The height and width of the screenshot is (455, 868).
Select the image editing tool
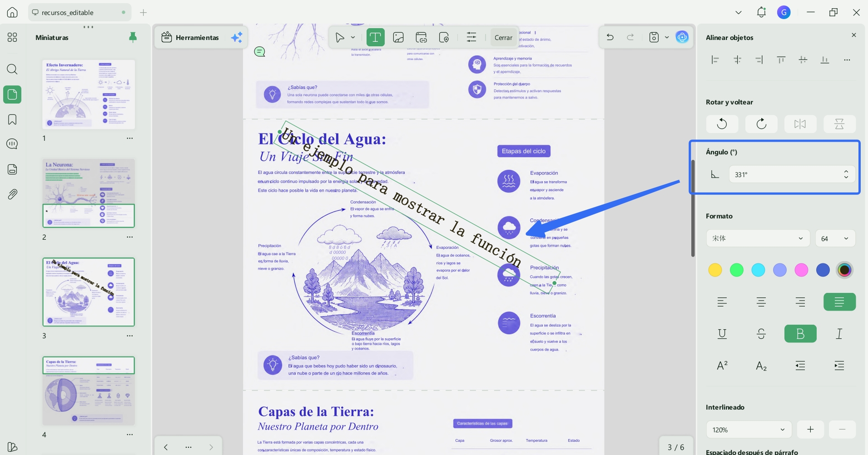(398, 37)
